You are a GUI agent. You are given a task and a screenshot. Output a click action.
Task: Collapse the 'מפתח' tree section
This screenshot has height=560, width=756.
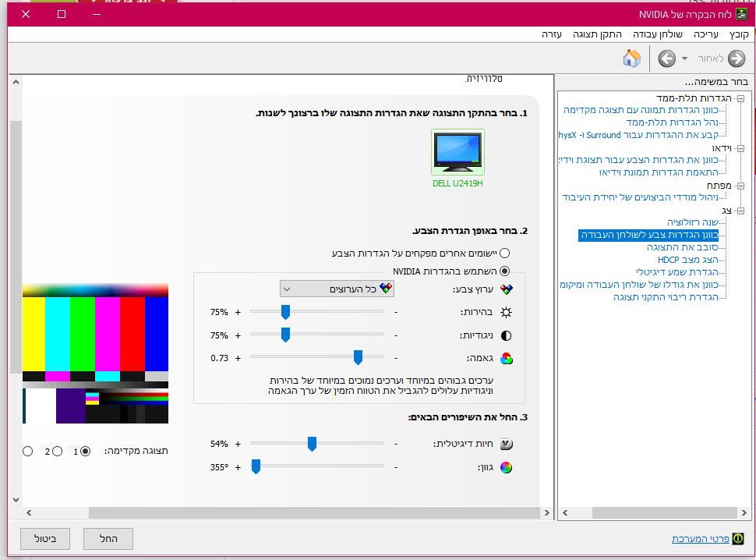[741, 186]
